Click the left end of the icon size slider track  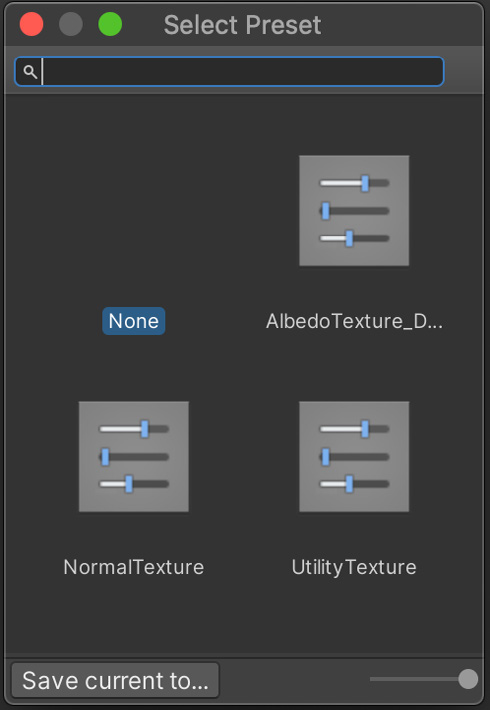pos(372,679)
